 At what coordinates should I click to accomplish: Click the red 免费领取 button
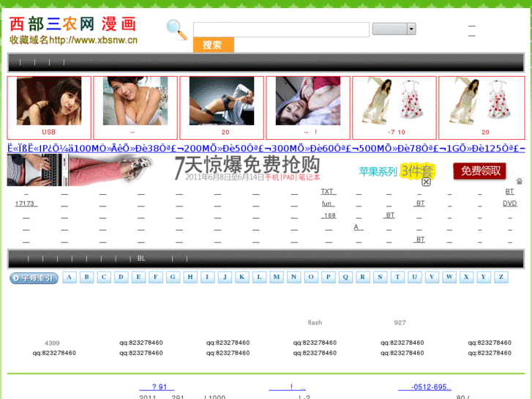point(479,171)
